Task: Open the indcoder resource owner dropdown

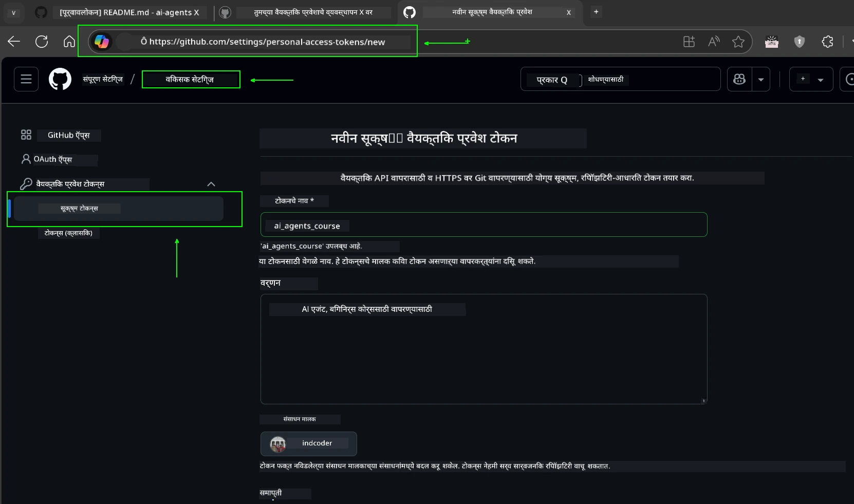Action: click(308, 443)
